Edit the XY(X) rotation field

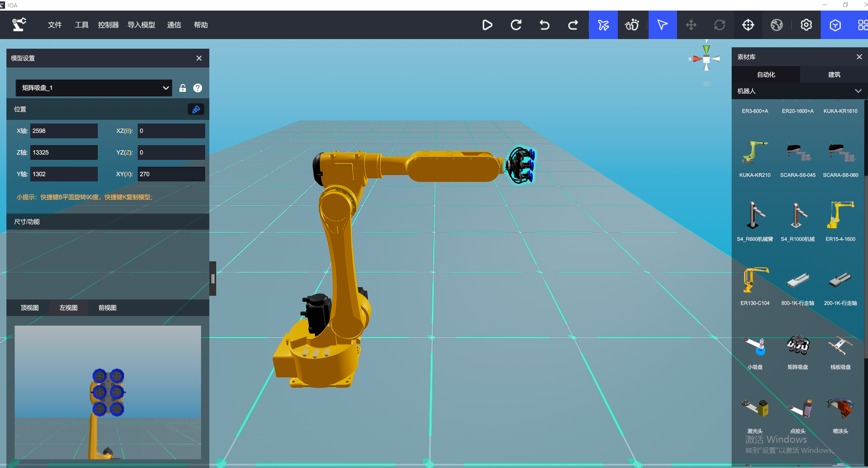tap(171, 174)
